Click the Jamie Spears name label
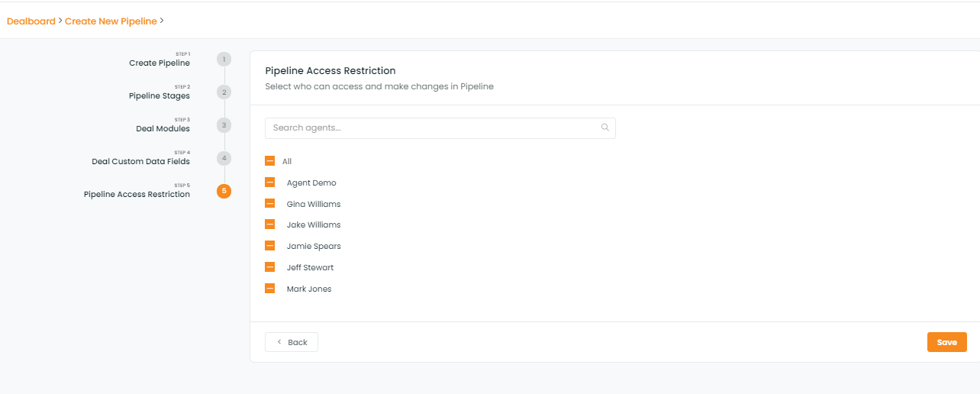Image resolution: width=980 pixels, height=394 pixels. point(314,246)
